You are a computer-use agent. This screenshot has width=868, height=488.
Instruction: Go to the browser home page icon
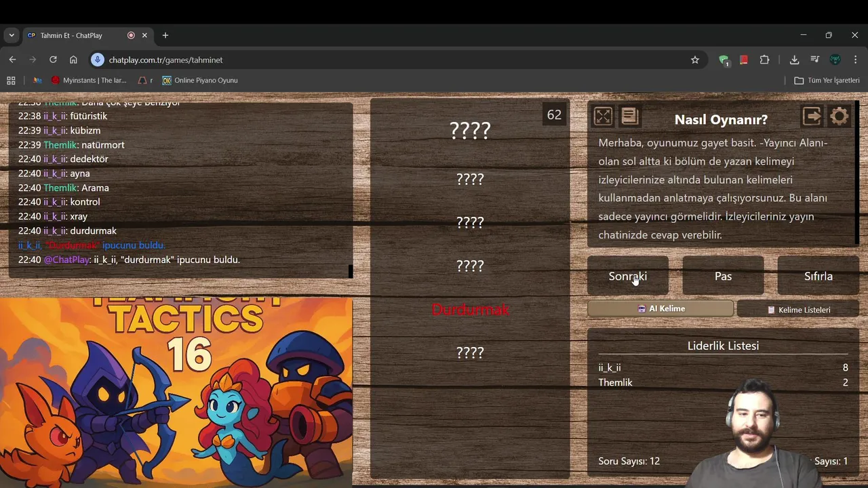[73, 60]
